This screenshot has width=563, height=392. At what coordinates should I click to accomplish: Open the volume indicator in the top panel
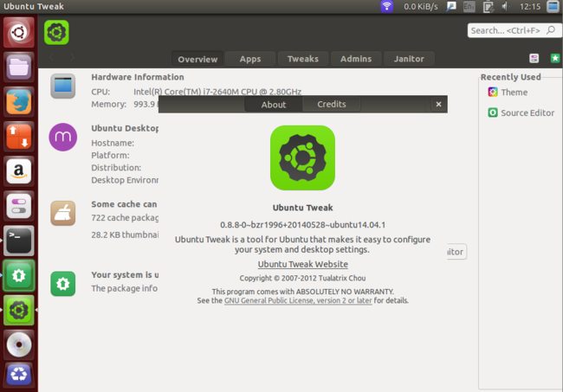[506, 6]
